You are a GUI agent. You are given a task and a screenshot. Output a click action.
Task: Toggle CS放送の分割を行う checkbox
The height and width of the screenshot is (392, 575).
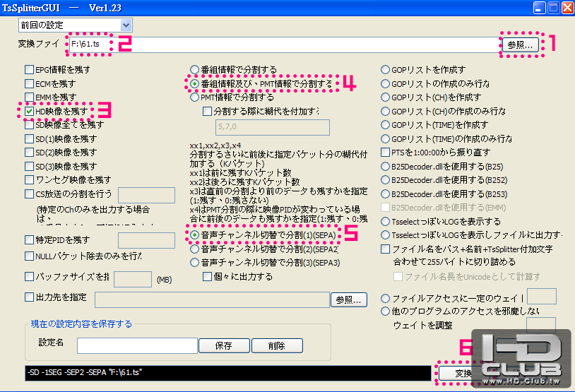tap(30, 194)
